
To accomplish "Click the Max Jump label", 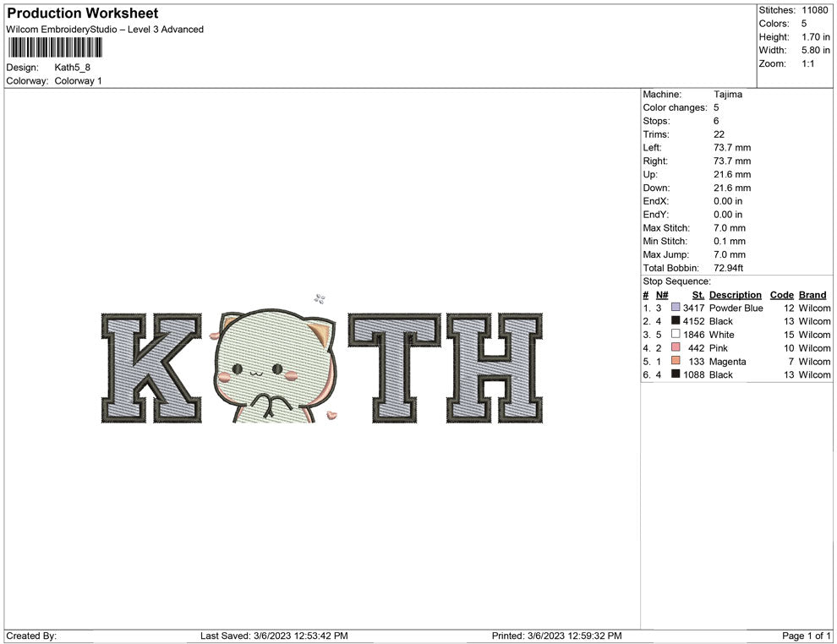I will pyautogui.click(x=665, y=254).
